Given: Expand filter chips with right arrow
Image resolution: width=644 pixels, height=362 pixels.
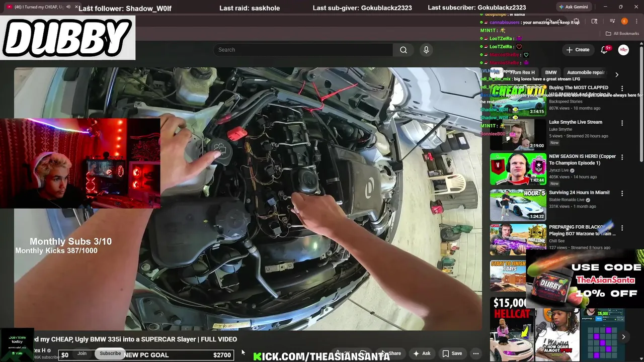Looking at the screenshot, I should coord(617,74).
